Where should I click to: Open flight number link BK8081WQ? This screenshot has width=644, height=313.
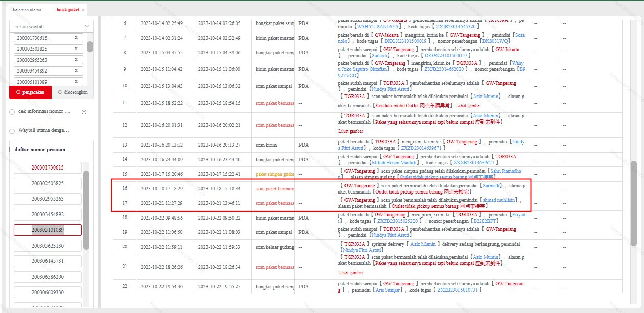[x=495, y=41]
